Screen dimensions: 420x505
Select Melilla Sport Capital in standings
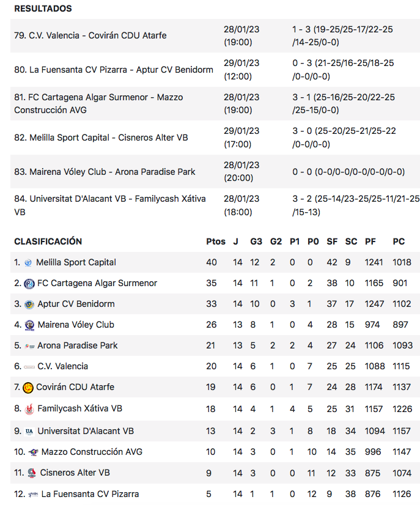76,263
